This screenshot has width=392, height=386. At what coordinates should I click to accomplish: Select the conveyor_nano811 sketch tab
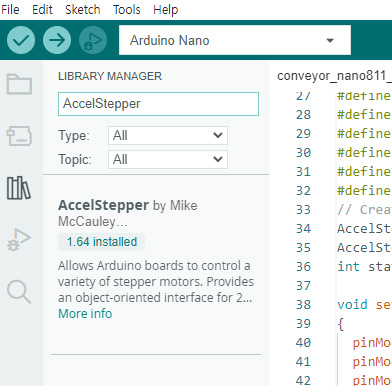[334, 76]
